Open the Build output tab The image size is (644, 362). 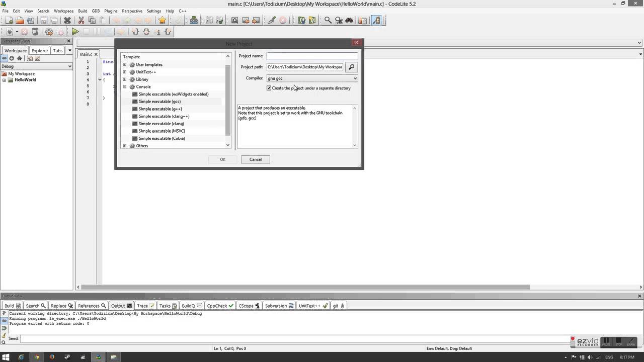tap(12, 306)
